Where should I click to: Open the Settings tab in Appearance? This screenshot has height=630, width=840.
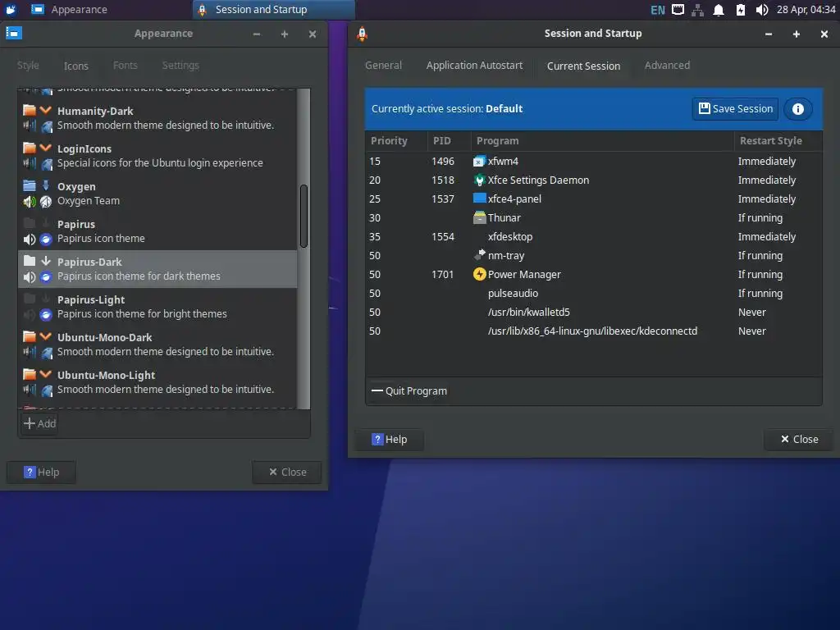click(180, 66)
